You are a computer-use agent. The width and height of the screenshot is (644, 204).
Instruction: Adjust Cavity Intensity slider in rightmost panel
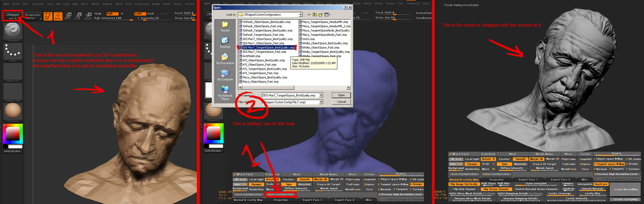(x=577, y=199)
